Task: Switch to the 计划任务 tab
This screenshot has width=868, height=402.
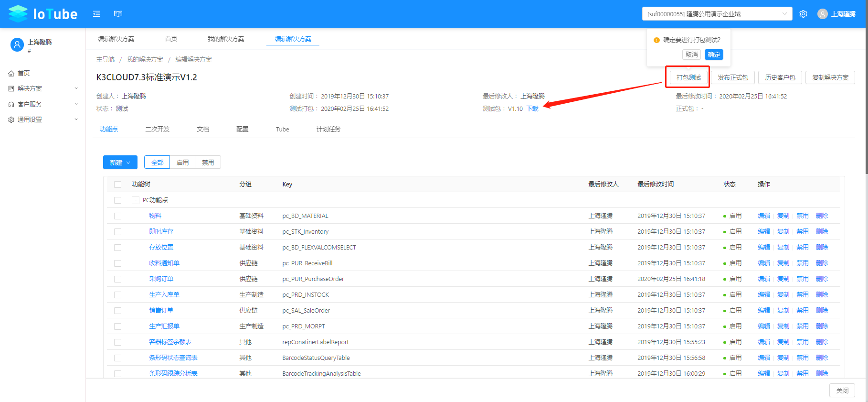Action: [x=328, y=129]
